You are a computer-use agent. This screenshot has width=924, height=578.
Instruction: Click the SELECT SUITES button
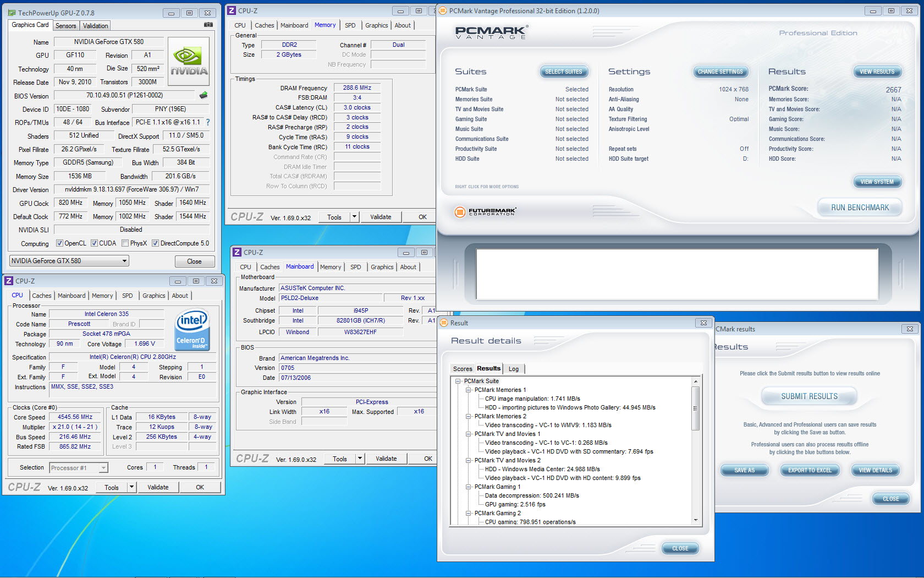[563, 72]
